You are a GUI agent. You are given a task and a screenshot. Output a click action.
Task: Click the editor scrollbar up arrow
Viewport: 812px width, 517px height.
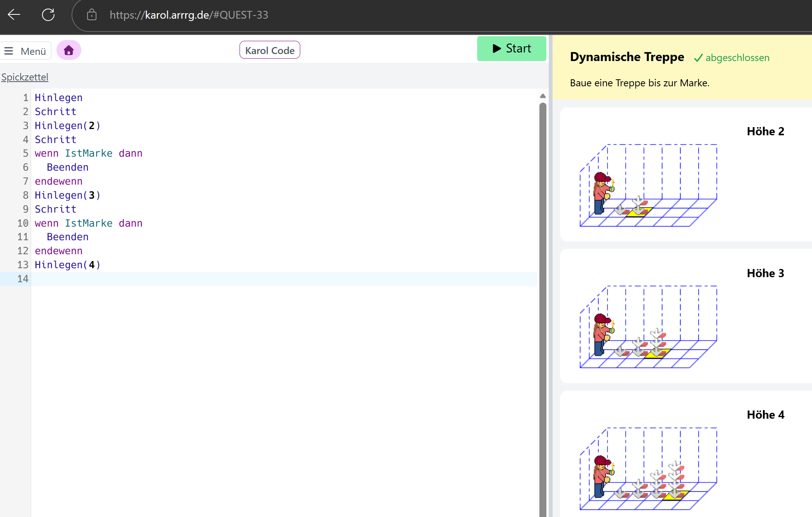point(543,96)
